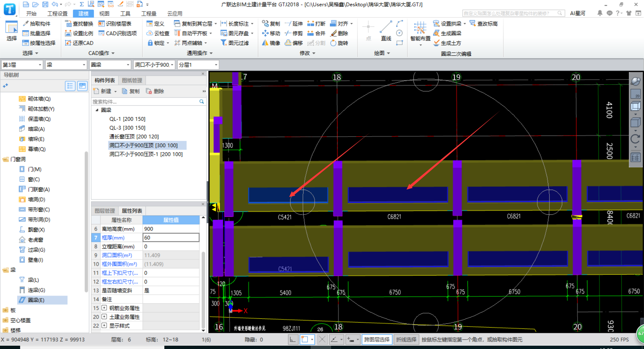Open the 分层1 layer dropdown
This screenshot has width=644, height=349.
point(198,65)
